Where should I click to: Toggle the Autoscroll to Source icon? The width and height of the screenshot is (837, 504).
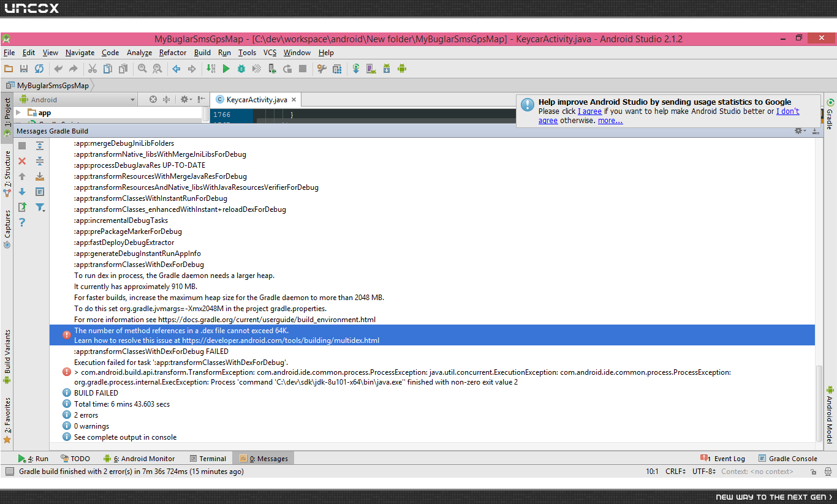click(40, 176)
